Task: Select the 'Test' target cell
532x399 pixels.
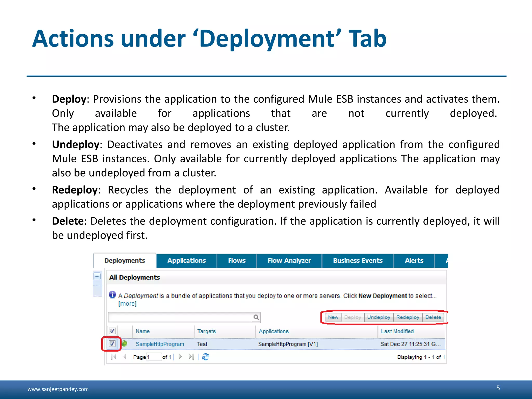Action: 202,344
